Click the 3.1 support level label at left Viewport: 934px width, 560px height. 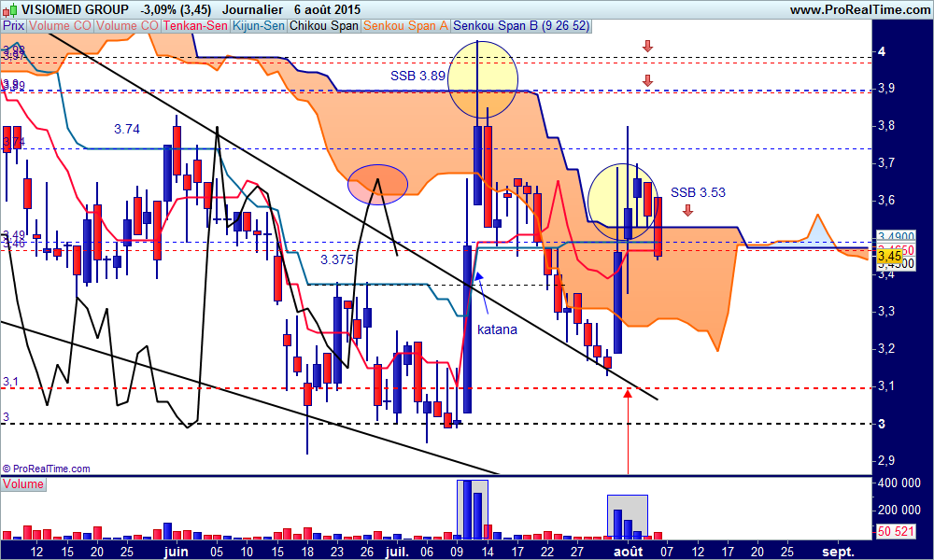(10, 382)
